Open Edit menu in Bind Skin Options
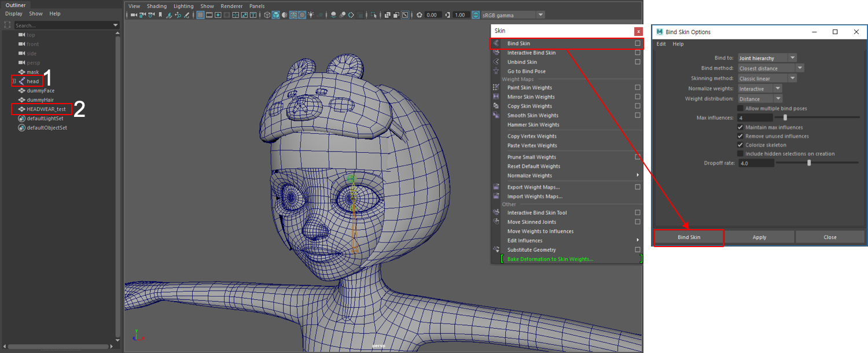This screenshot has height=353, width=868. coord(661,44)
